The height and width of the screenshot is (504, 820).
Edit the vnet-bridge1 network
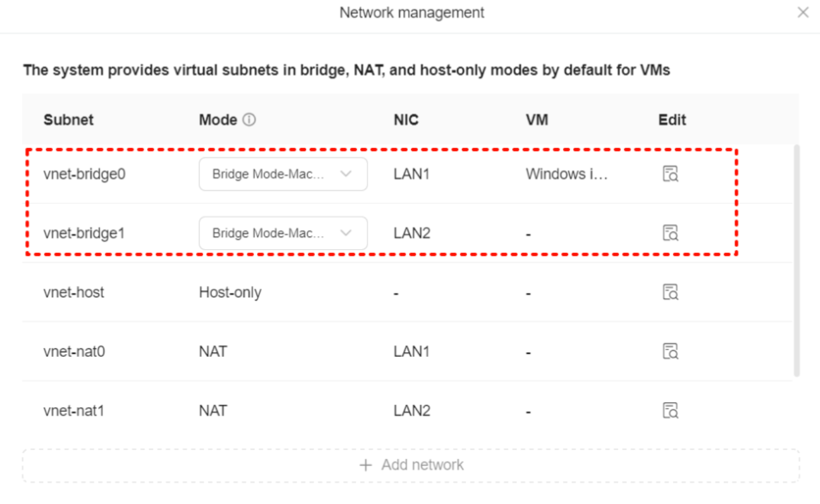(670, 233)
